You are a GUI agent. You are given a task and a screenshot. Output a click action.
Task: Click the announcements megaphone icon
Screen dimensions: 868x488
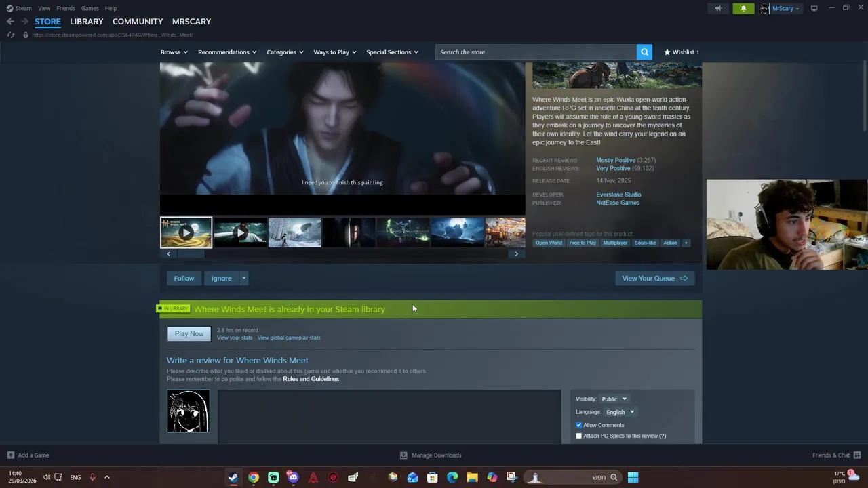pos(718,9)
